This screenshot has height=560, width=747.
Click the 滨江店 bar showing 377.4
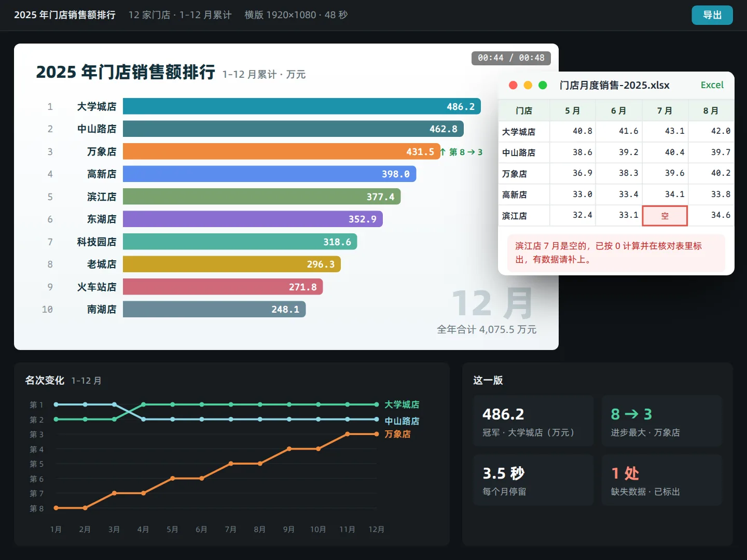[x=261, y=197]
